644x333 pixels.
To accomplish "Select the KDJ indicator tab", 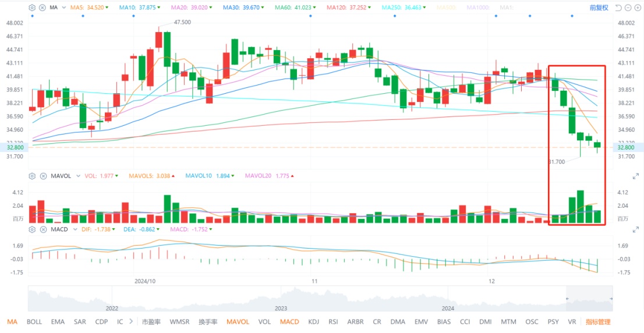I will tap(313, 322).
